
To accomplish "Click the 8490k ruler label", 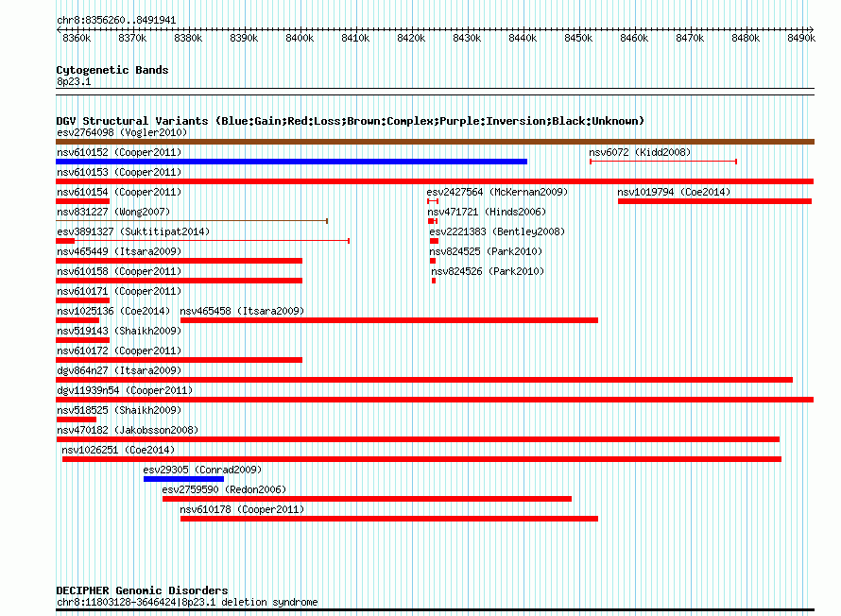I will tap(801, 38).
